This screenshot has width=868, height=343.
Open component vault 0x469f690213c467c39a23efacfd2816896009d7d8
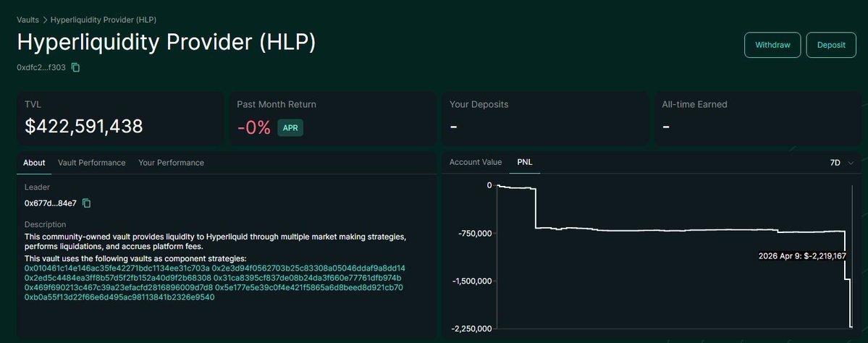pyautogui.click(x=119, y=288)
